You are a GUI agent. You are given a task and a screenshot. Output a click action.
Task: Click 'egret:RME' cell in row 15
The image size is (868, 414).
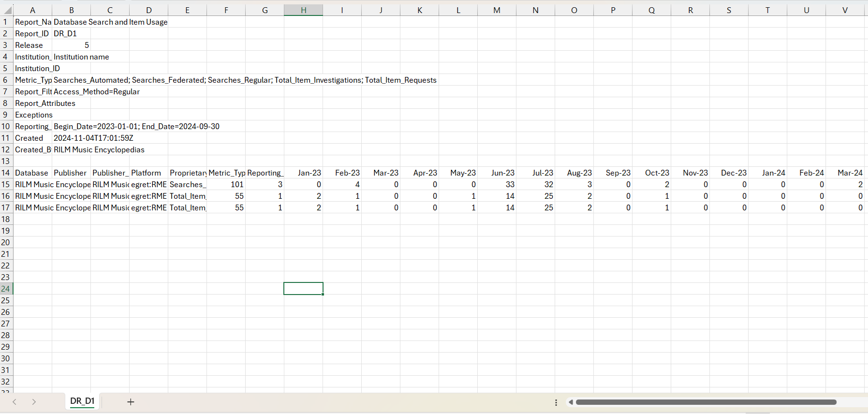(148, 184)
